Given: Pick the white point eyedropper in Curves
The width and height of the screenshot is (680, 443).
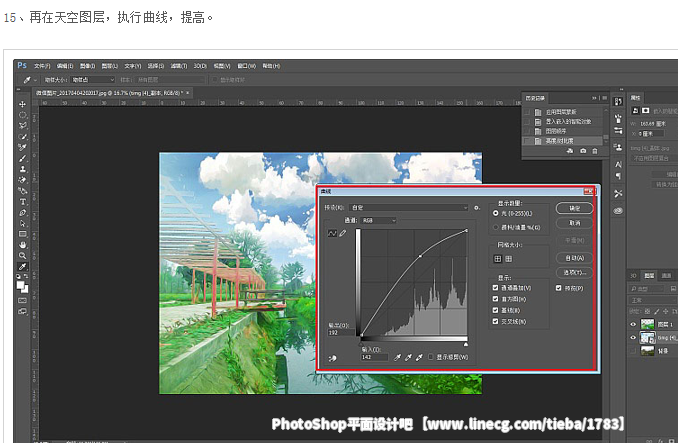Looking at the screenshot, I should [419, 357].
